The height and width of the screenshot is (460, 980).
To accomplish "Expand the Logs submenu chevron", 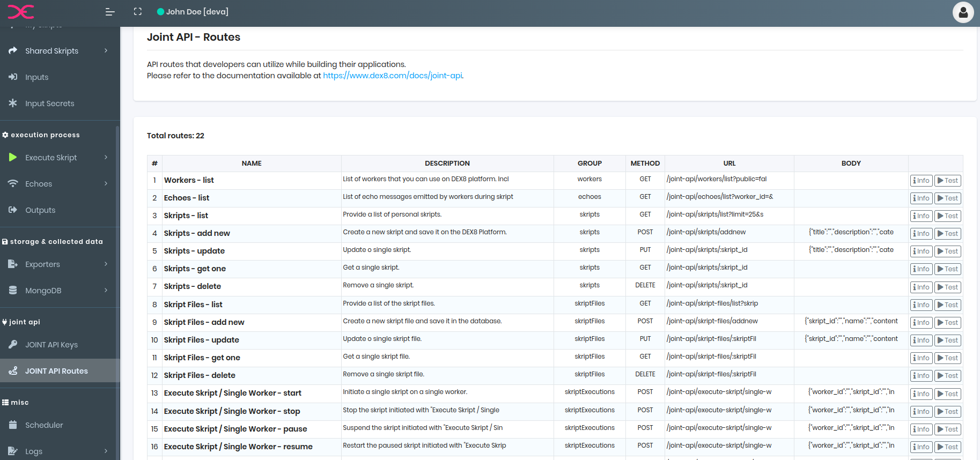I will tap(106, 451).
